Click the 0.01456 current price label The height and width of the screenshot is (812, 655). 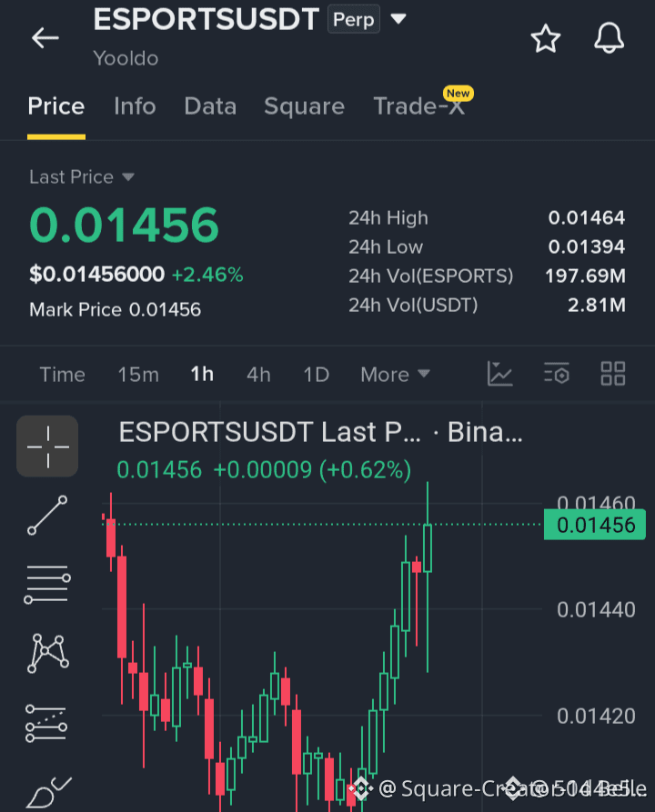595,525
